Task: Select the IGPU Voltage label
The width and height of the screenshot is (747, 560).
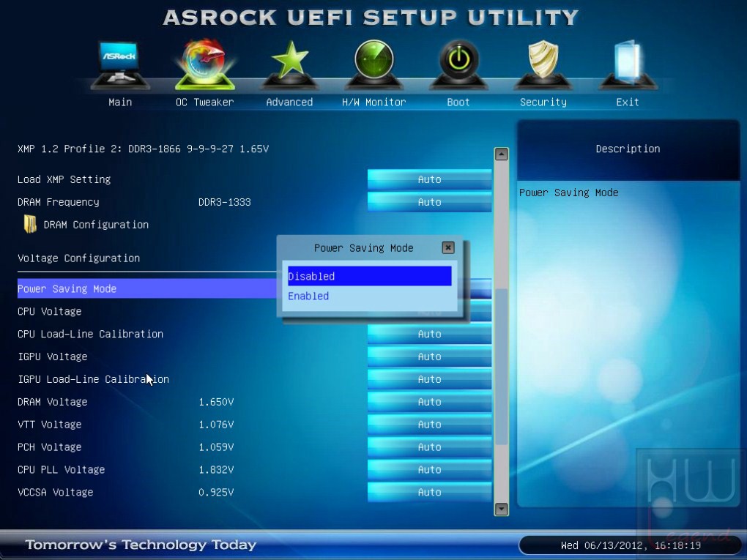Action: pyautogui.click(x=53, y=356)
